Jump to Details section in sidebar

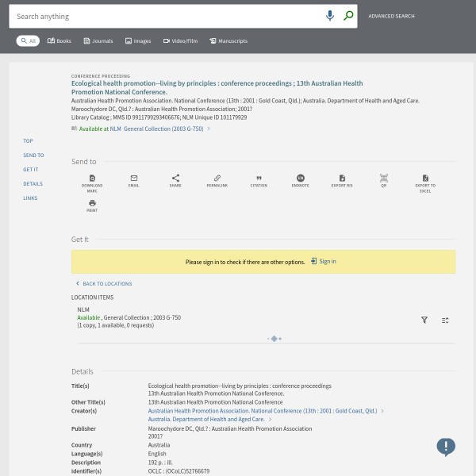pyautogui.click(x=33, y=184)
